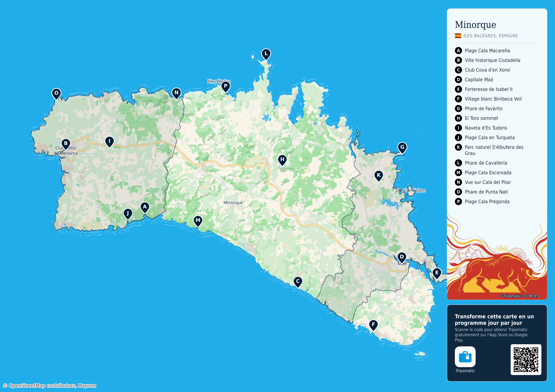Image resolution: width=555 pixels, height=392 pixels.
Task: Click map pin K in S'Albufera park
Action: tap(379, 176)
